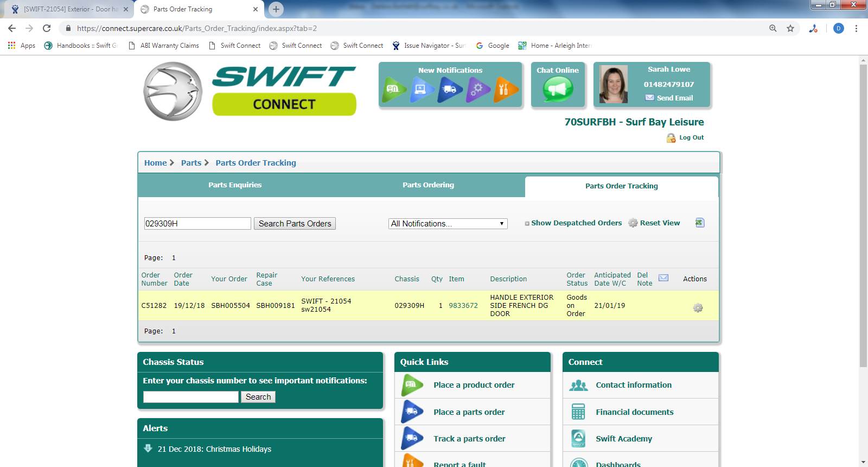The height and width of the screenshot is (467, 868).
Task: Click the Search Parts Orders button
Action: tap(295, 224)
